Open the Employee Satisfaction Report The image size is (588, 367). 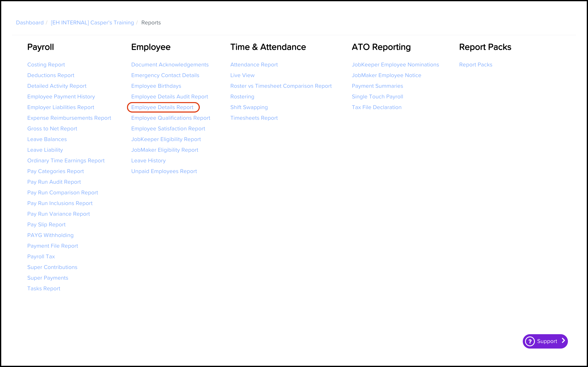click(x=168, y=128)
